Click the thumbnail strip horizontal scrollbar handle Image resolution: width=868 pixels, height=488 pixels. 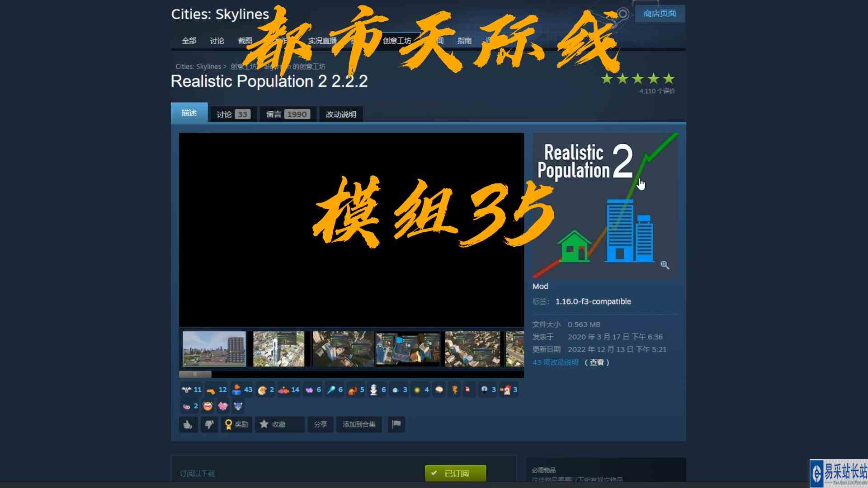[x=195, y=374]
